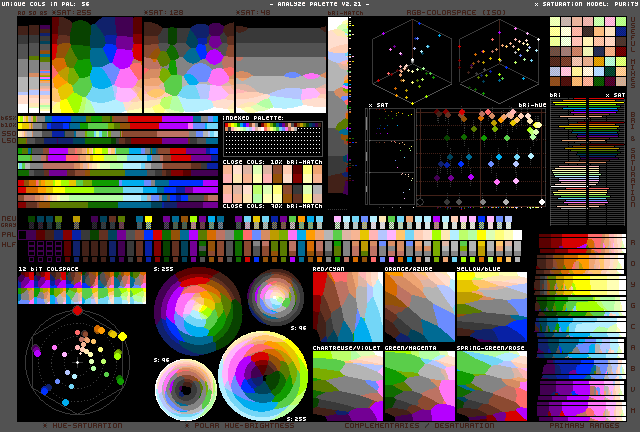
Task: Click the 'B65%' row label
Action: point(9,118)
